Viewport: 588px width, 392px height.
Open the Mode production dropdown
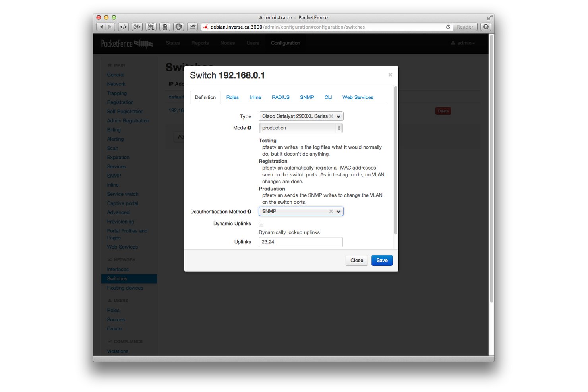[x=300, y=128]
